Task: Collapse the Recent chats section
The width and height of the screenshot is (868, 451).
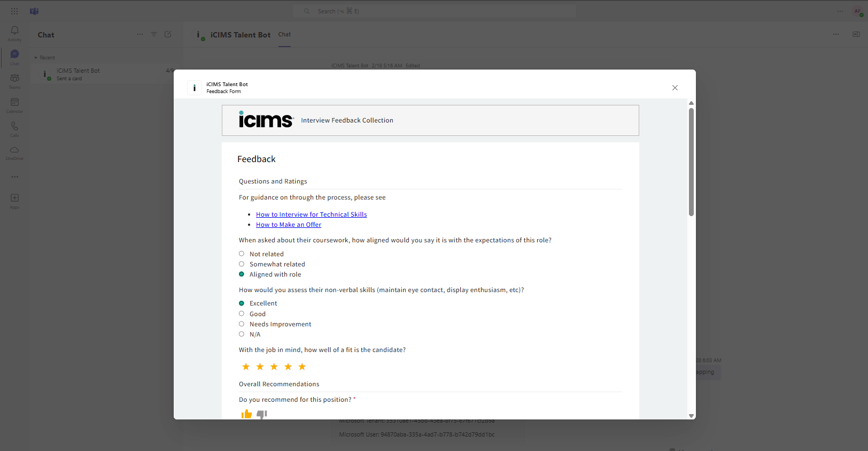Action: 45,58
